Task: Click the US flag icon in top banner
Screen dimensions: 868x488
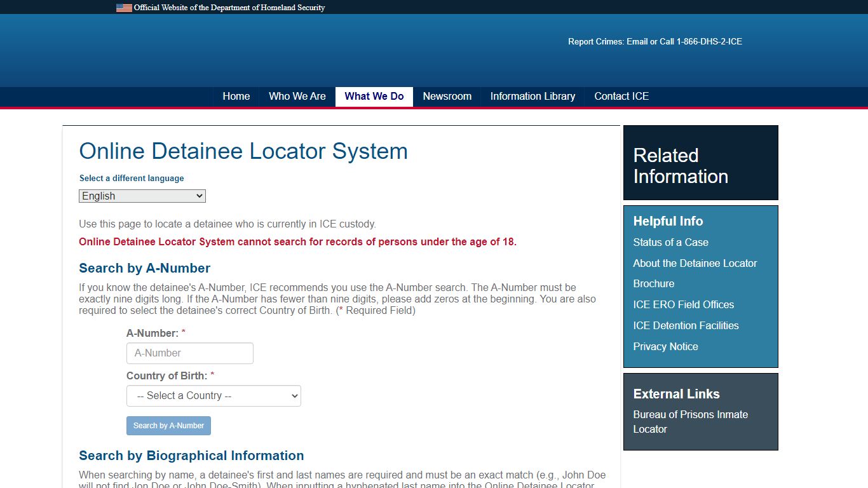Action: pos(124,8)
